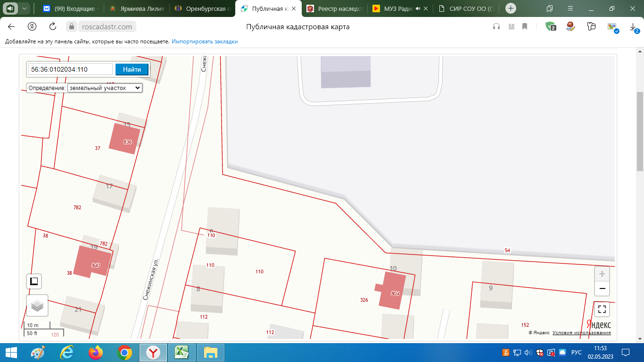
Task: Zoom in on the cadastral map
Action: (x=602, y=274)
